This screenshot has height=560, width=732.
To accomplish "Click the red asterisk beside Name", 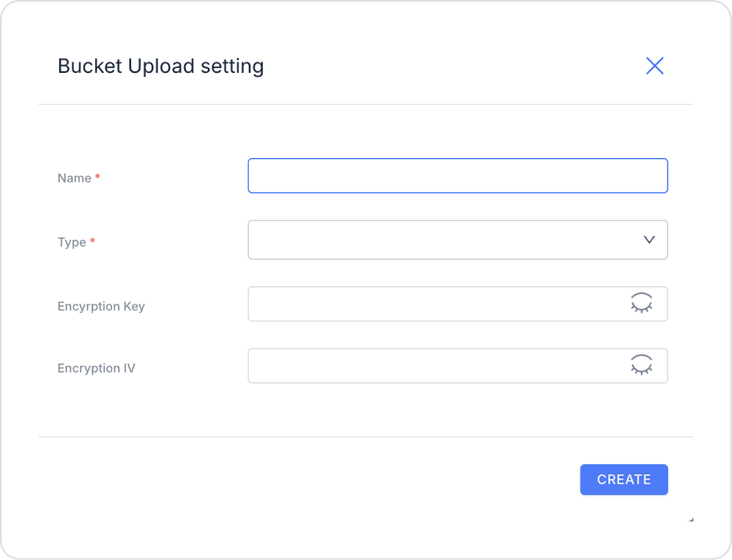I will coord(97,176).
